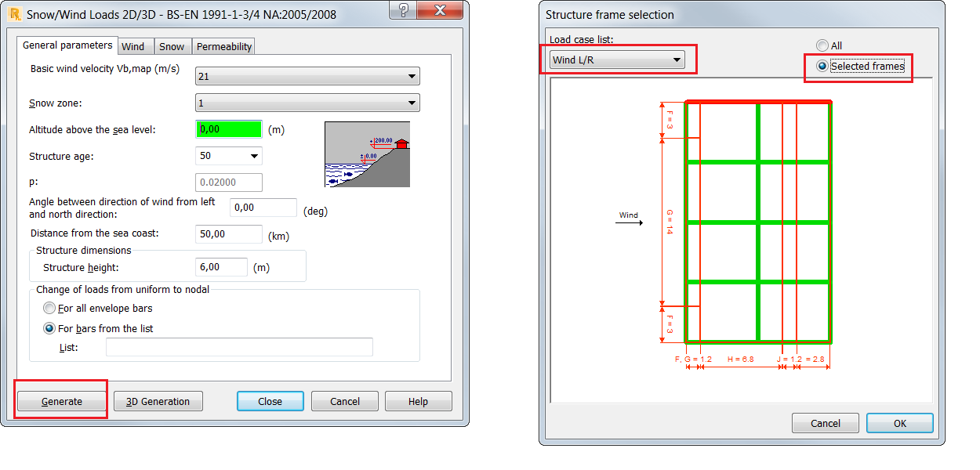Expand the Snow zone dropdown
980x470 pixels.
click(x=411, y=102)
